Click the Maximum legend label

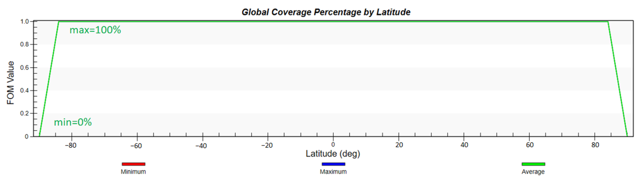click(333, 172)
